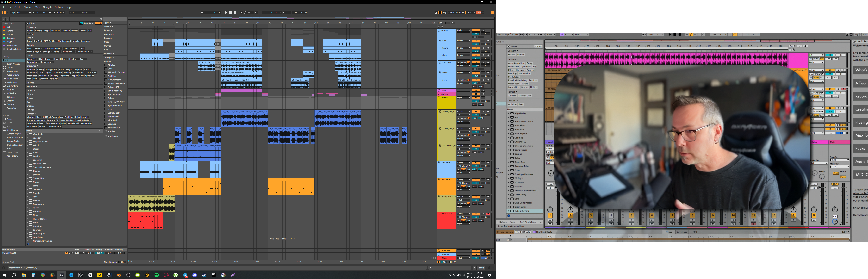
Task: Click the hamburger menu icon right of CPU
Action: pos(492,12)
